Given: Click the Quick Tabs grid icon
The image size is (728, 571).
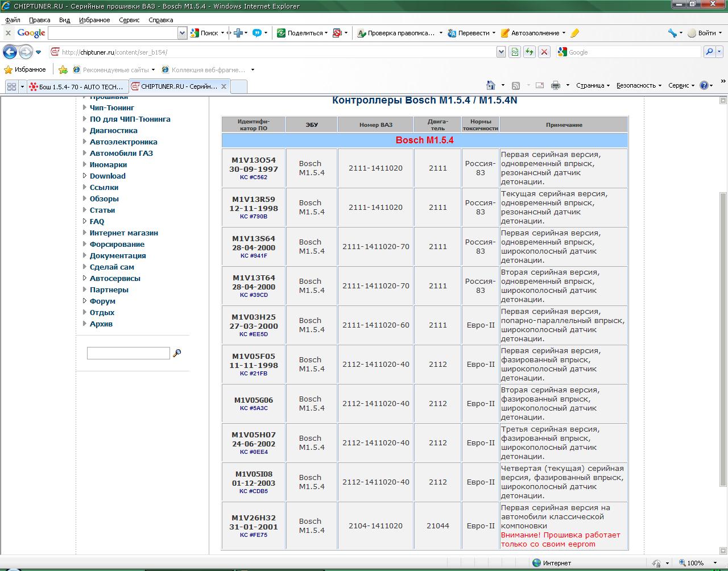Looking at the screenshot, I should pos(11,86).
